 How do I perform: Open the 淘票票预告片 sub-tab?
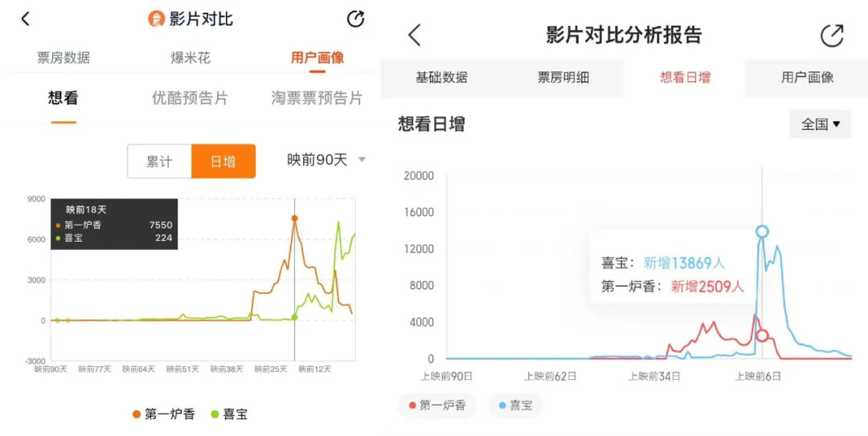[317, 99]
